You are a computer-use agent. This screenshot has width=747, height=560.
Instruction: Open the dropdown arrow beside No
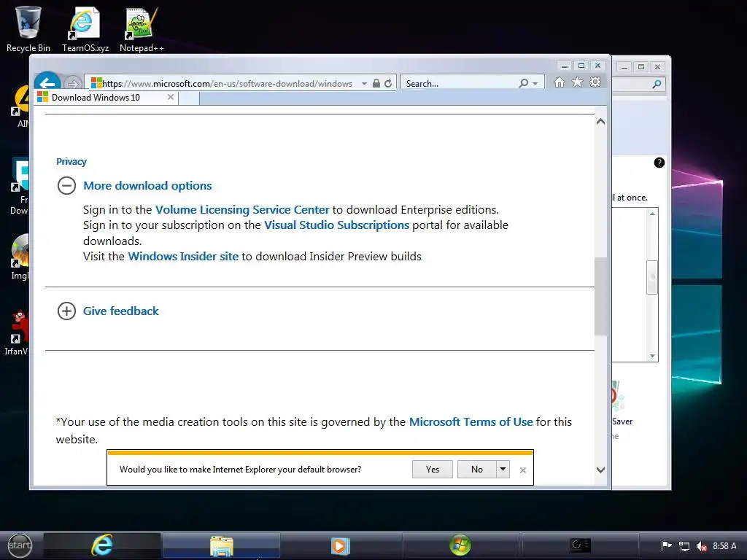coord(503,470)
